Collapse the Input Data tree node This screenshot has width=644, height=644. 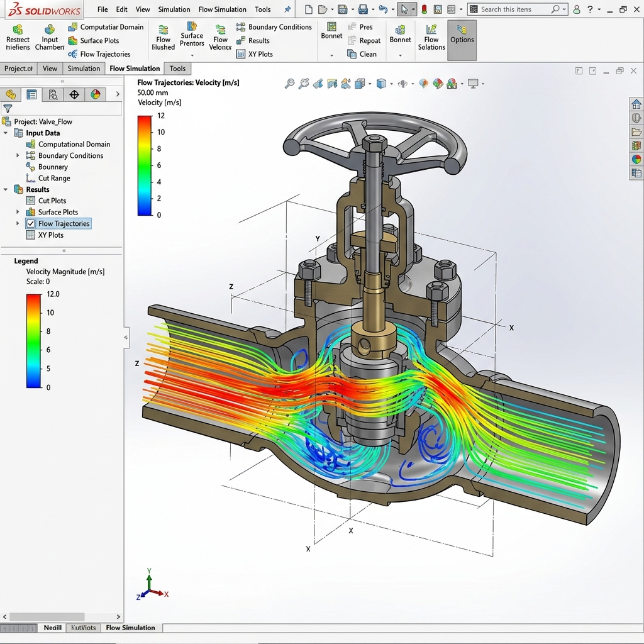tap(6, 133)
